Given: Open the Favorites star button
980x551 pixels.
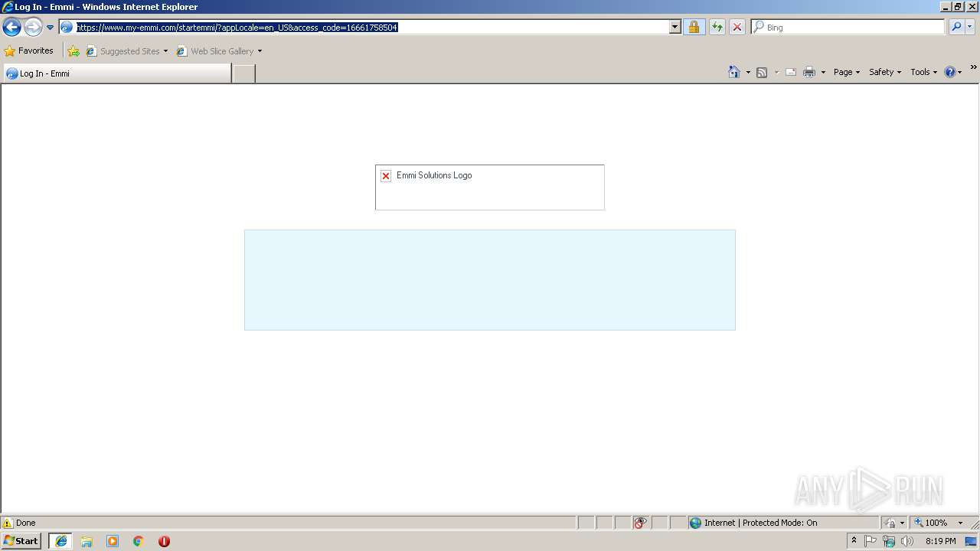Looking at the screenshot, I should [29, 51].
